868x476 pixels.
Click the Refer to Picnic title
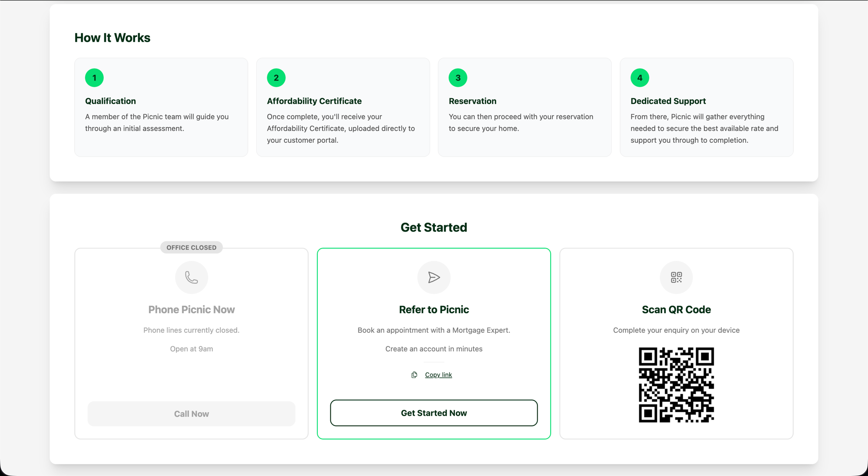(x=434, y=310)
